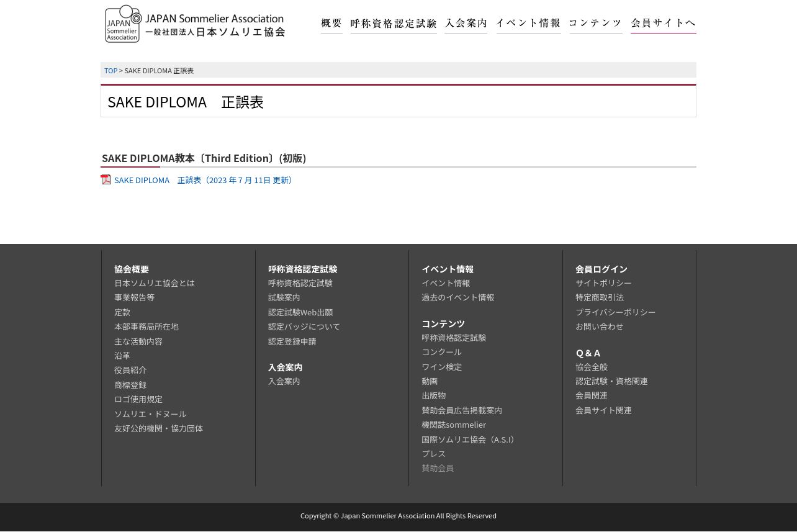Open the 特定商取引法 footer link
The image size is (797, 532).
(600, 297)
